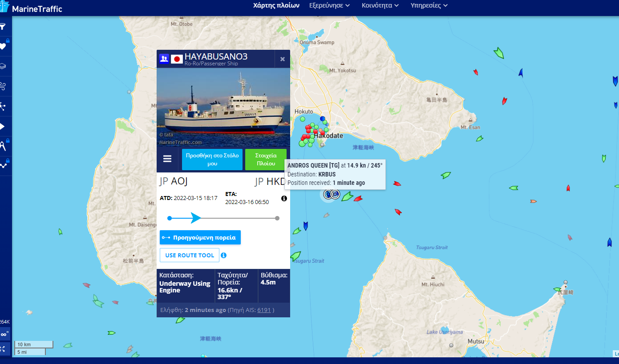Image resolution: width=619 pixels, height=364 pixels.
Task: Open the Χάρτης πλοίων menu item
Action: [276, 5]
